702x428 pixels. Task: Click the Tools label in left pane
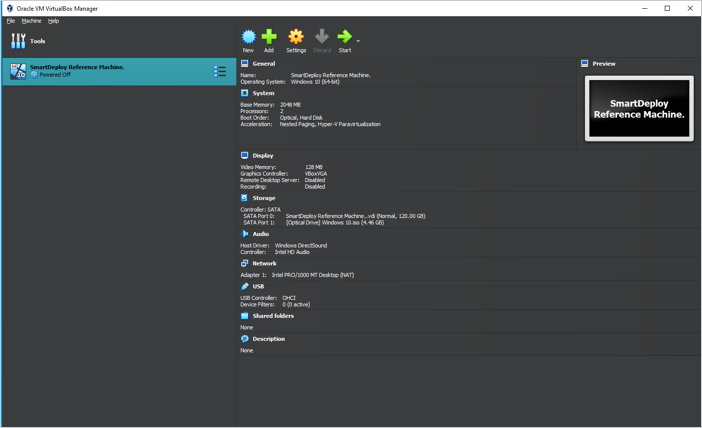(x=38, y=41)
